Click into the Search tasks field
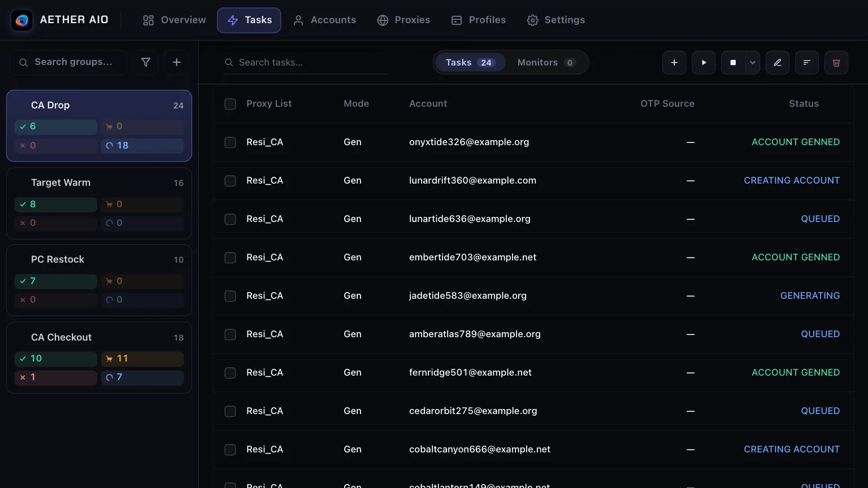The height and width of the screenshot is (488, 868). point(306,63)
